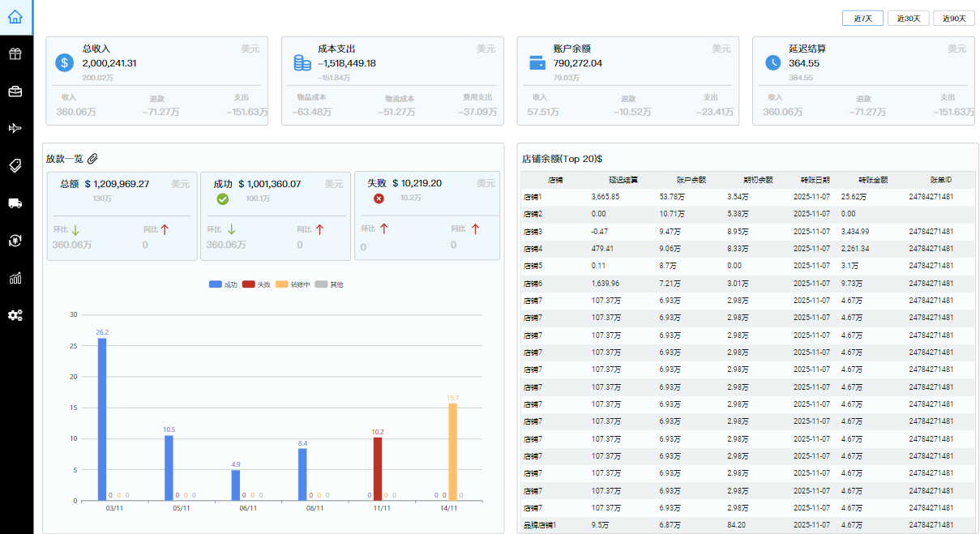Open the home dashboard in the sidebar
Screen dimensions: 980x534
(x=15, y=17)
